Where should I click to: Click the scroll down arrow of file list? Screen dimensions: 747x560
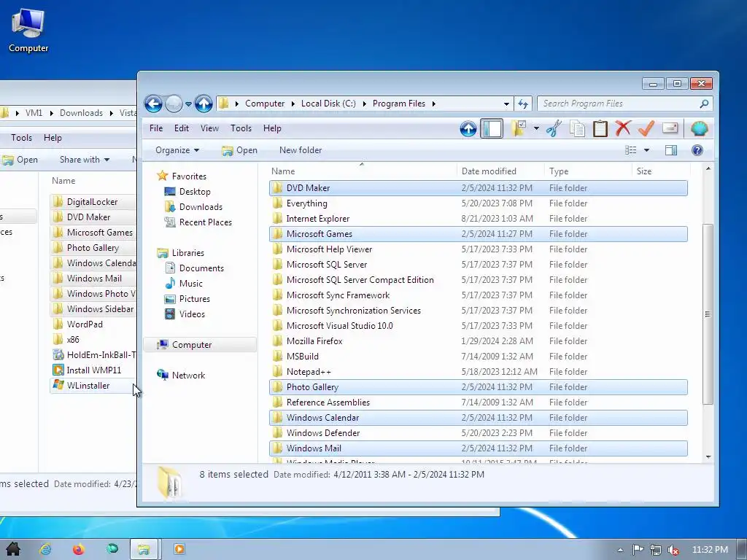point(708,457)
